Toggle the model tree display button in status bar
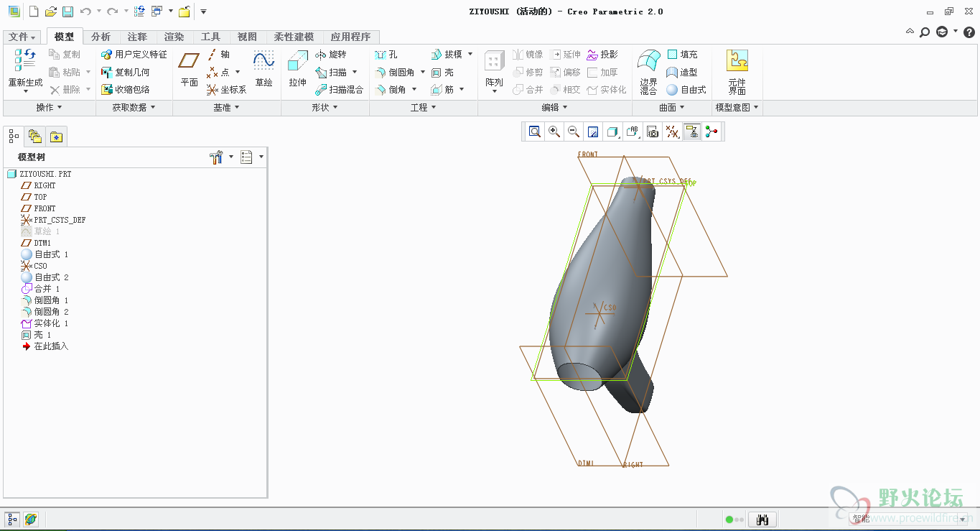980x531 pixels. point(12,519)
